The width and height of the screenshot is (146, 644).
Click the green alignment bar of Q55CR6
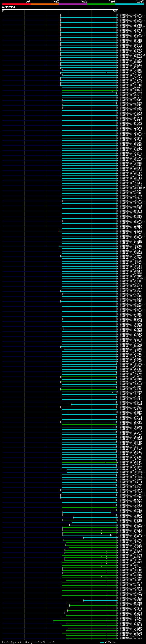[90, 462]
